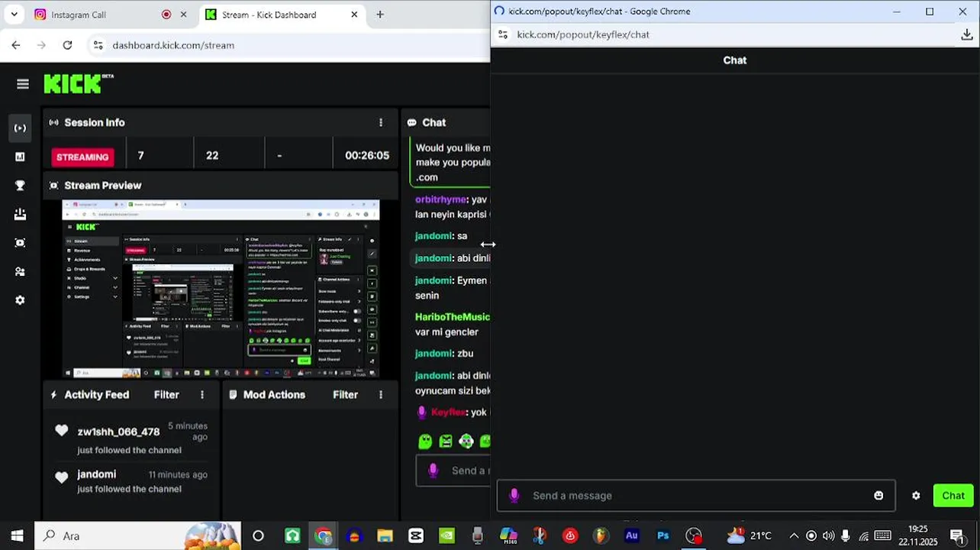Open Session Info three-dot menu
This screenshot has width=980, height=550.
click(381, 122)
